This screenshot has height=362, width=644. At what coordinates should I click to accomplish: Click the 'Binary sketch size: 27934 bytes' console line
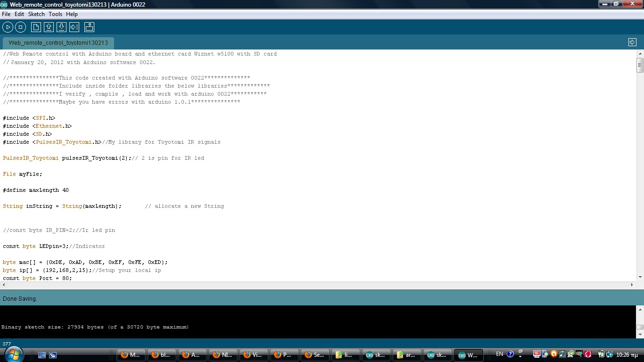95,327
